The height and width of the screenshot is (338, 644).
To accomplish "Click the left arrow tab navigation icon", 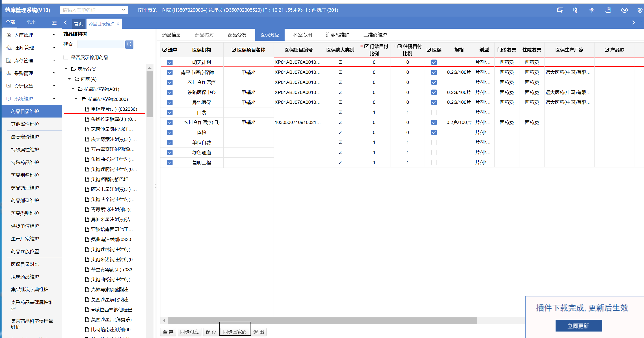I will coord(65,23).
